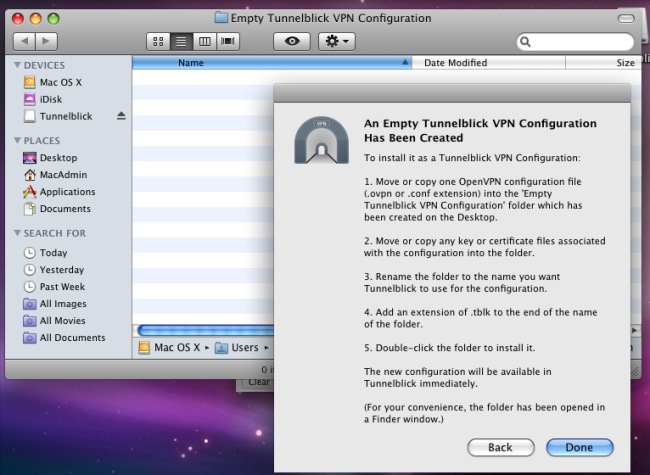Click the Quick Look eye button
This screenshot has height=475, width=650.
(x=291, y=41)
